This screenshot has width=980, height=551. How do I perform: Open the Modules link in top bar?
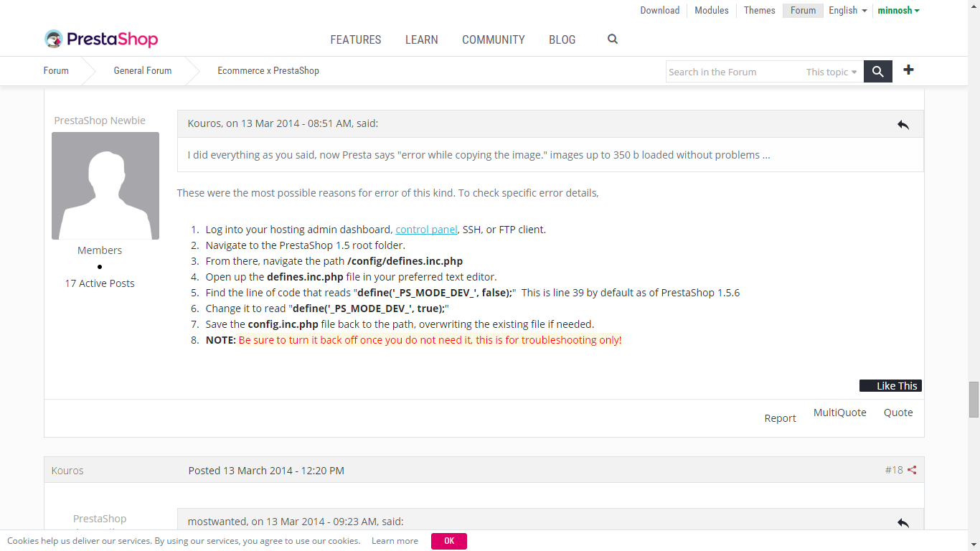coord(712,10)
